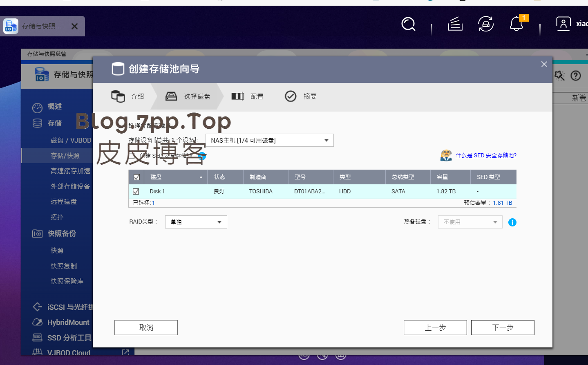Click the SATA bus type cell
Image resolution: width=588 pixels, height=365 pixels.
pyautogui.click(x=398, y=191)
